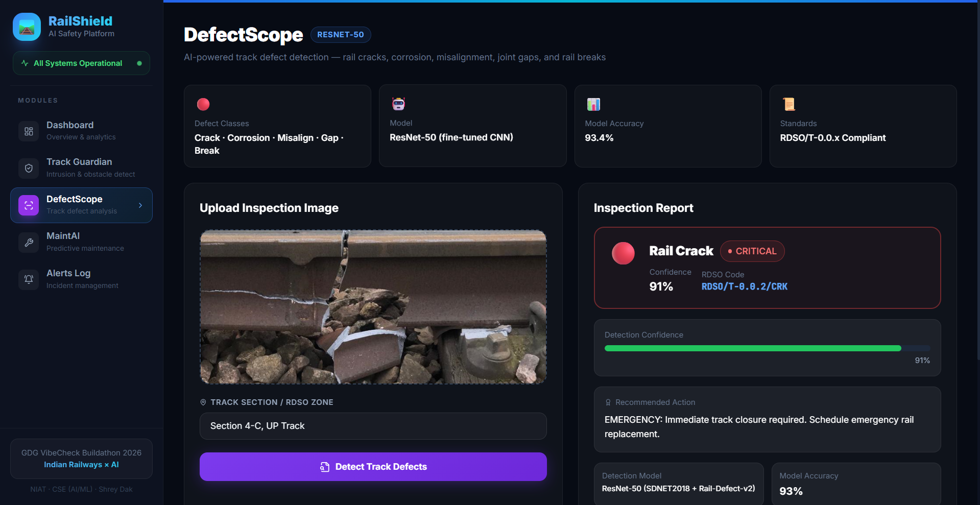
Task: Click the scroll icon in Standards card
Action: click(789, 104)
